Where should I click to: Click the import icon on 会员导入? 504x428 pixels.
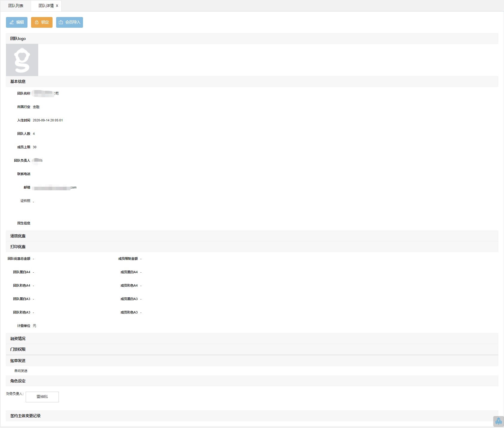pyautogui.click(x=61, y=22)
